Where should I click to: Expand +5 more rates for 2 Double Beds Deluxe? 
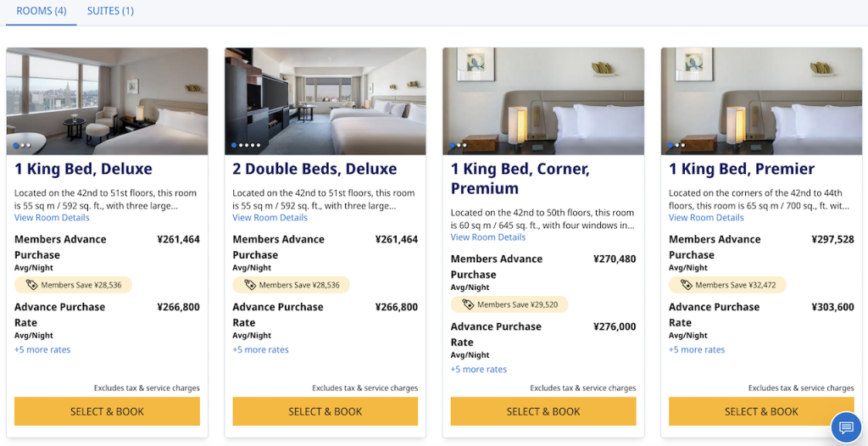coord(260,349)
